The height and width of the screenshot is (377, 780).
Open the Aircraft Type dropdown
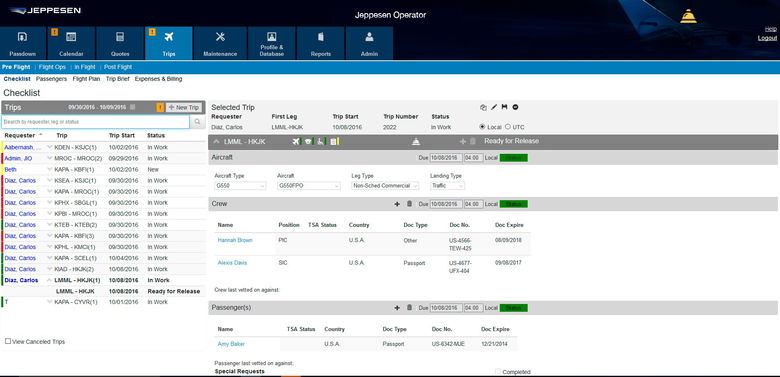tap(240, 186)
